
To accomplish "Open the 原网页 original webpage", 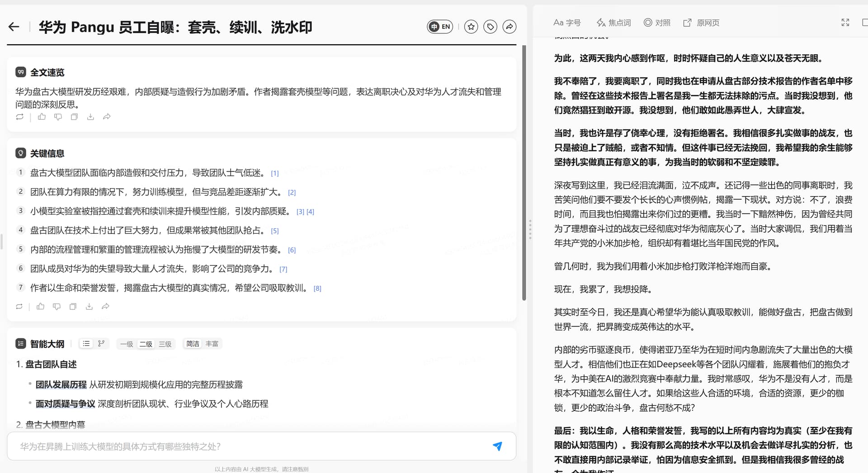I will 701,23.
